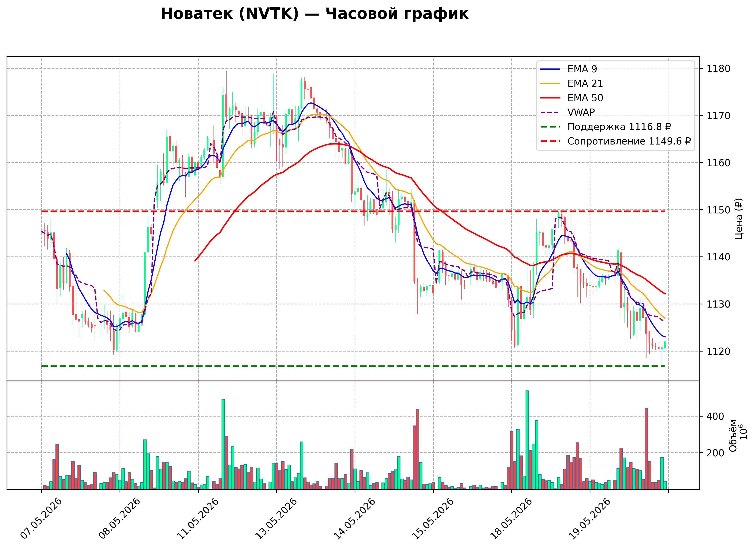Image resolution: width=756 pixels, height=548 pixels.
Task: Click the volume axis label "Объём"
Action: click(x=733, y=435)
